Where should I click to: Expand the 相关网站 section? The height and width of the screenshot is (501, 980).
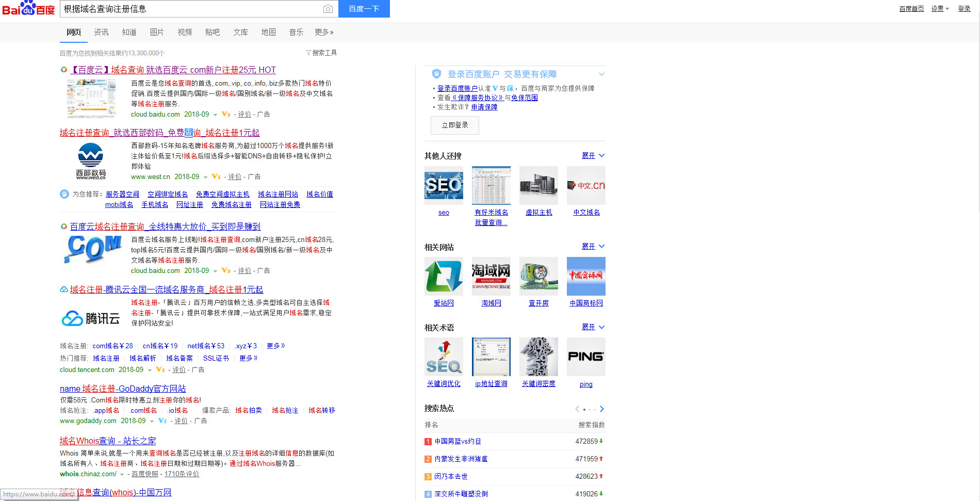tap(593, 246)
